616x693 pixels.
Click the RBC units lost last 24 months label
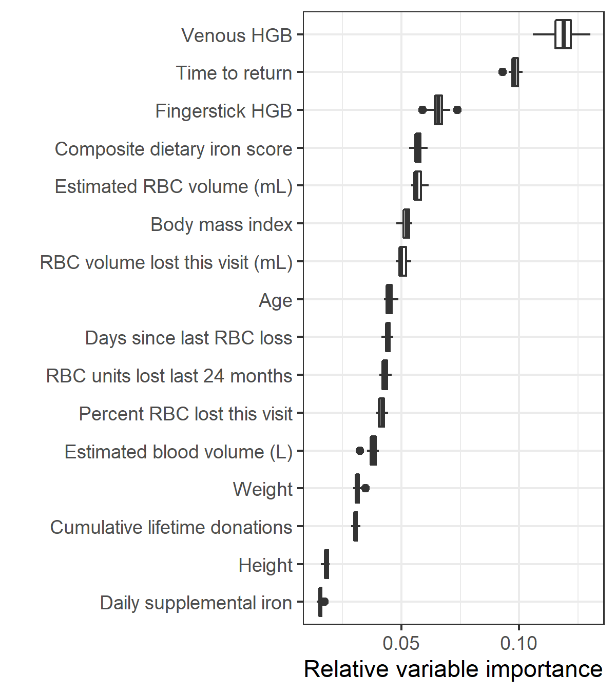(x=169, y=376)
